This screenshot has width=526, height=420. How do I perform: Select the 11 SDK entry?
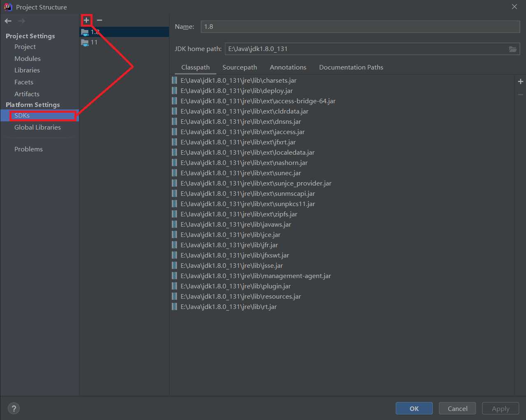click(x=124, y=42)
